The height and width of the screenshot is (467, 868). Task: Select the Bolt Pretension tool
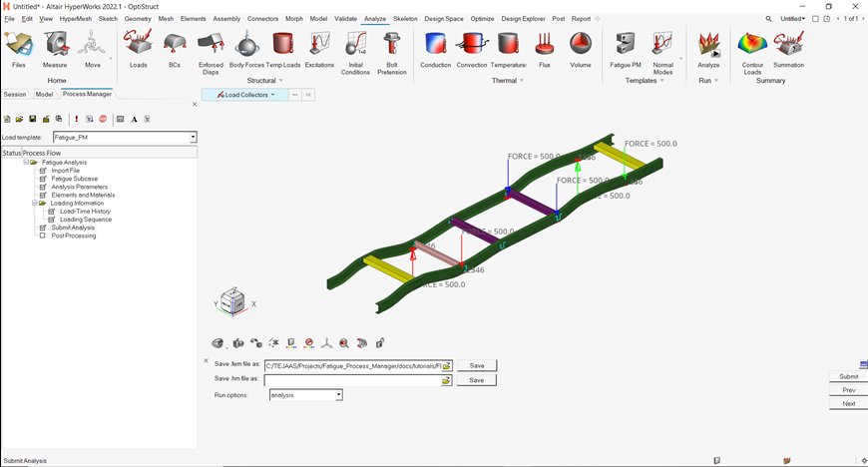point(392,47)
